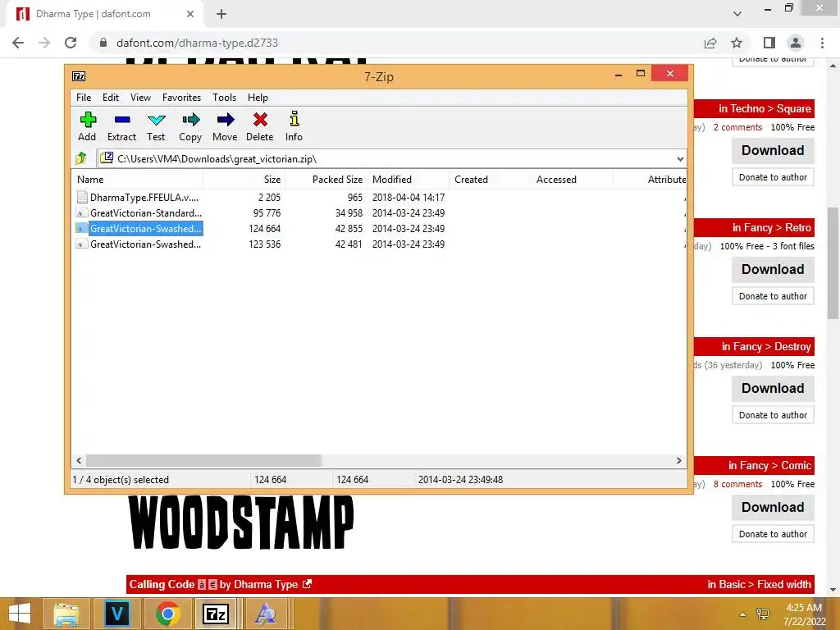The width and height of the screenshot is (840, 630).
Task: Open the Chrome profile menu
Action: click(796, 43)
